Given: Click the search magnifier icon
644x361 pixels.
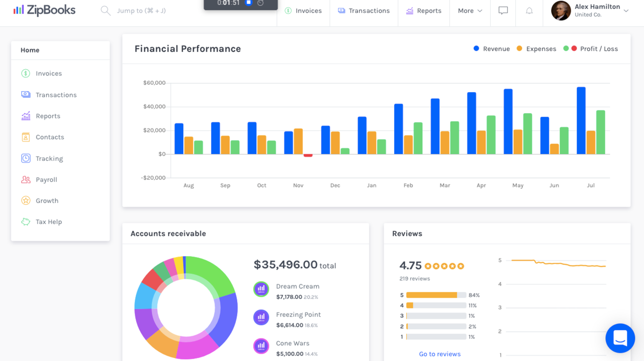Looking at the screenshot, I should [105, 10].
